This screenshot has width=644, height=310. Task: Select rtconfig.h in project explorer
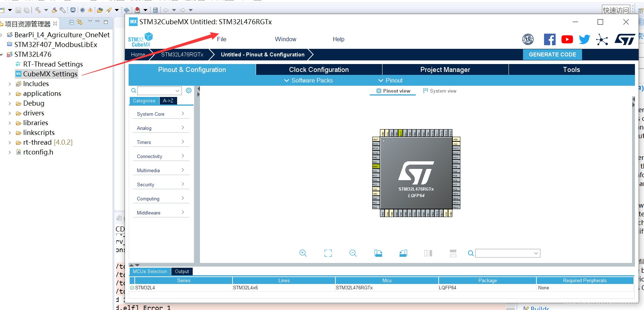[x=38, y=152]
